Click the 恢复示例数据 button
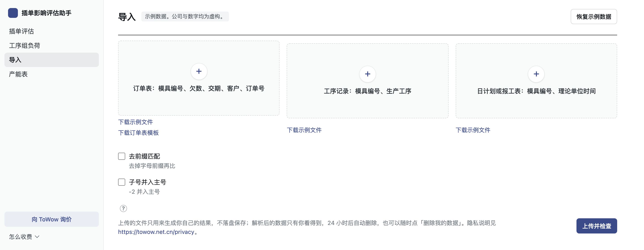 pyautogui.click(x=594, y=17)
